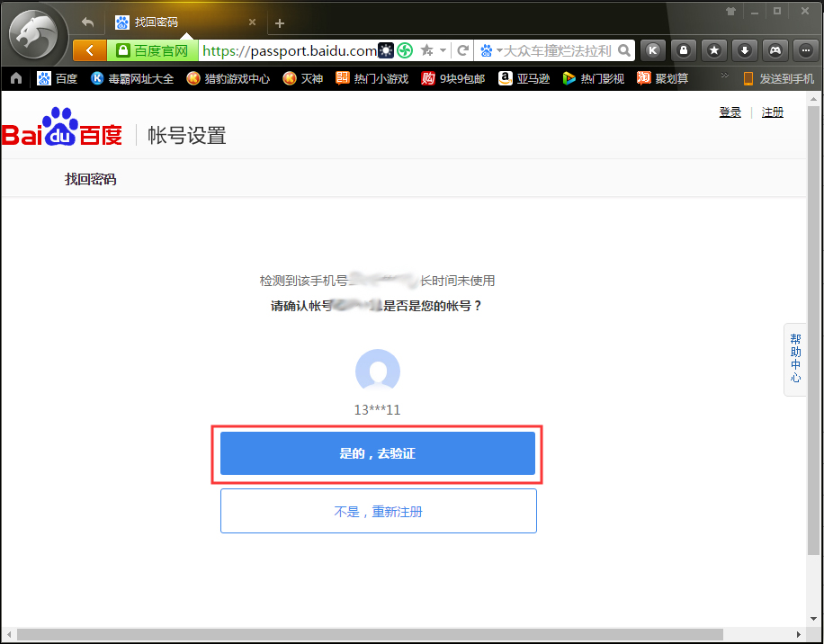
Task: Open the 注册 link
Action: [x=772, y=112]
